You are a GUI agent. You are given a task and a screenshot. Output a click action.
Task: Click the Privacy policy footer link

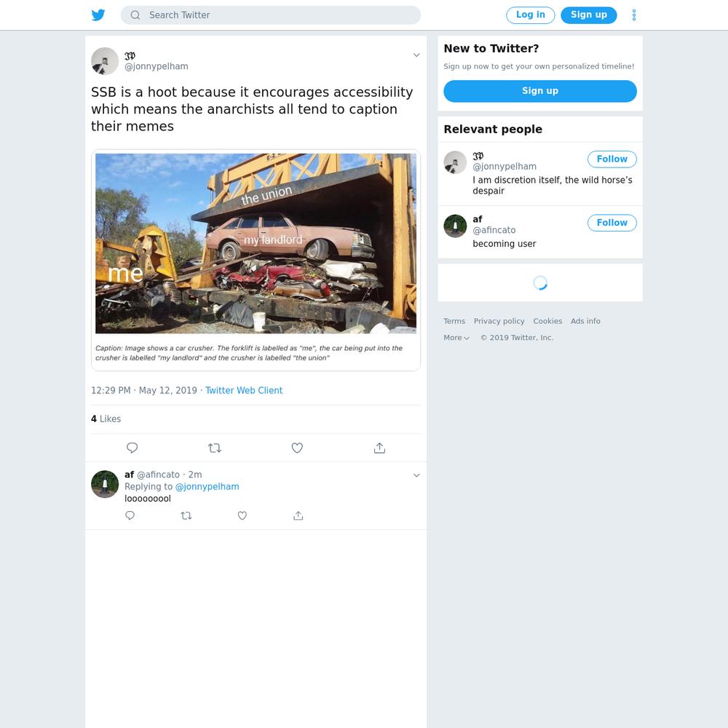(x=499, y=321)
